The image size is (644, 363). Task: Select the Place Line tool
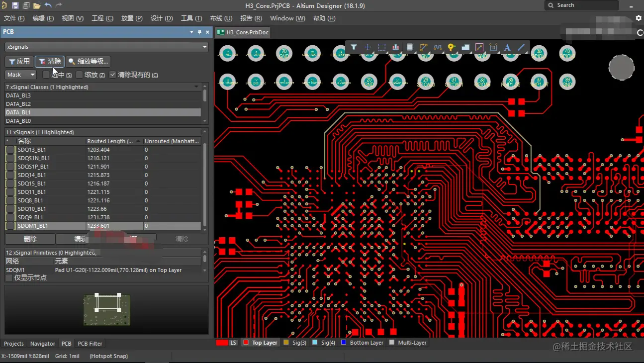(521, 47)
